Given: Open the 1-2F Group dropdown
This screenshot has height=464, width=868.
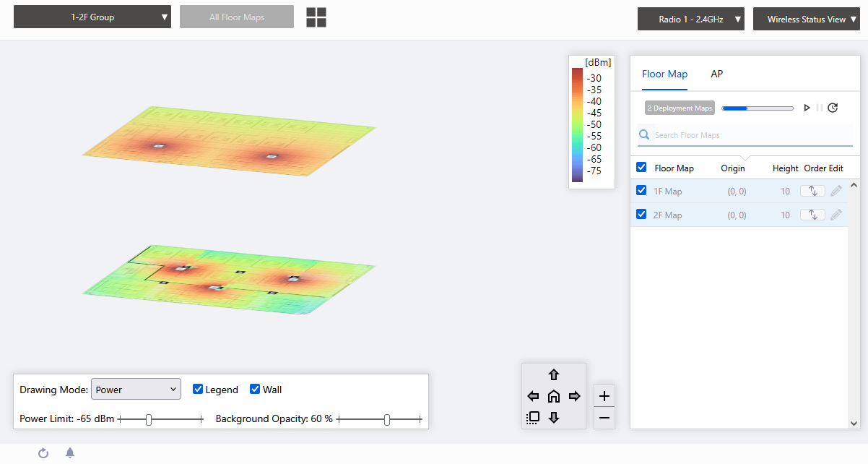Looking at the screenshot, I should pyautogui.click(x=92, y=17).
